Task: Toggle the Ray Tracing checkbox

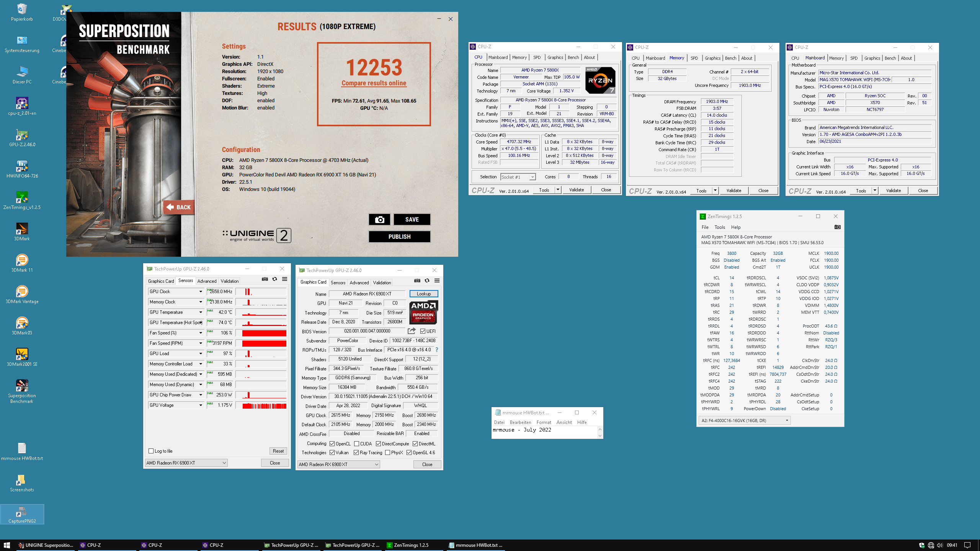Action: [x=356, y=452]
